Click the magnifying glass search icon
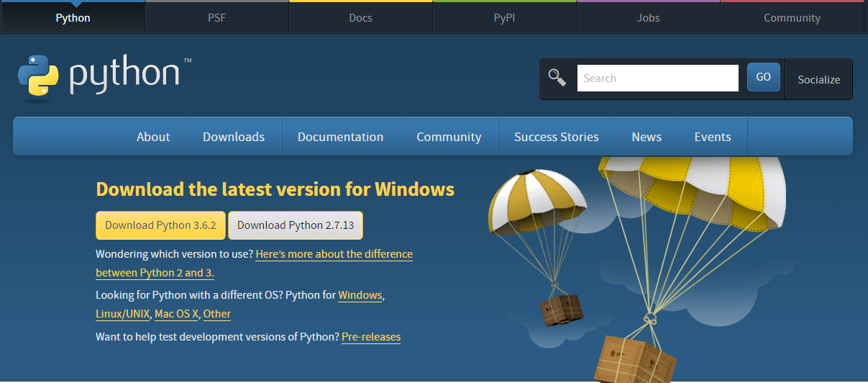This screenshot has width=868, height=383. point(557,78)
